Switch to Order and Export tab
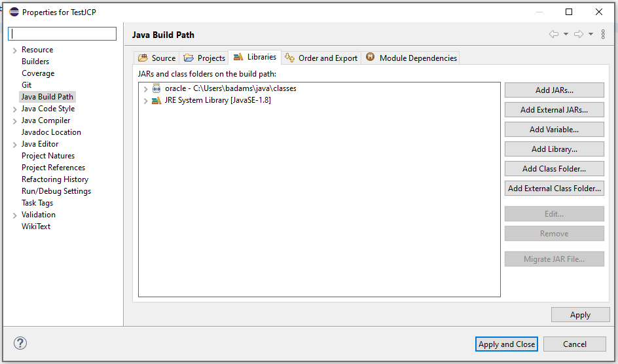618x364 pixels. point(321,58)
